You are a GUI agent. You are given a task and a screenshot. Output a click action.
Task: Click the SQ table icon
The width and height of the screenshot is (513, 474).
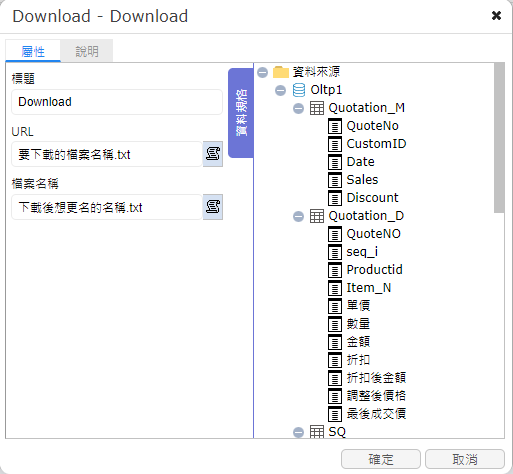[317, 432]
